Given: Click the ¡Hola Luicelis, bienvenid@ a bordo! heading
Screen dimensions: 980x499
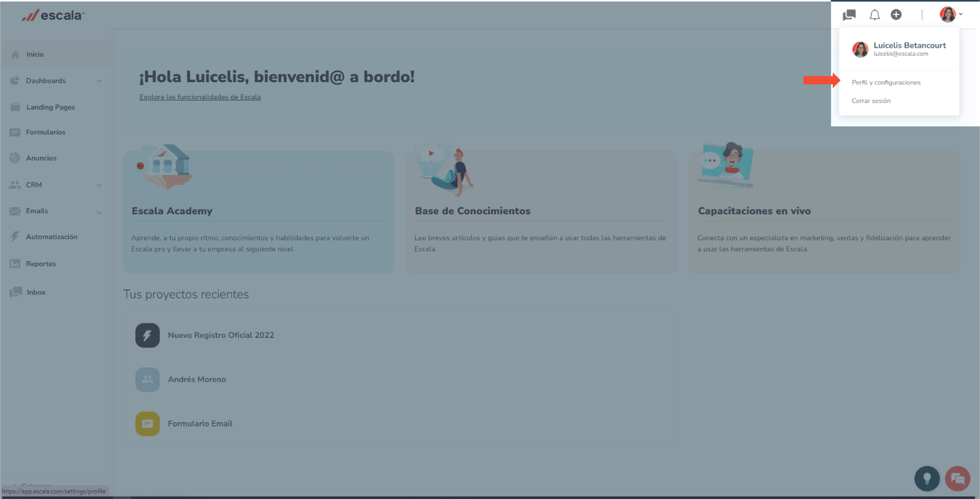Looking at the screenshot, I should point(277,77).
